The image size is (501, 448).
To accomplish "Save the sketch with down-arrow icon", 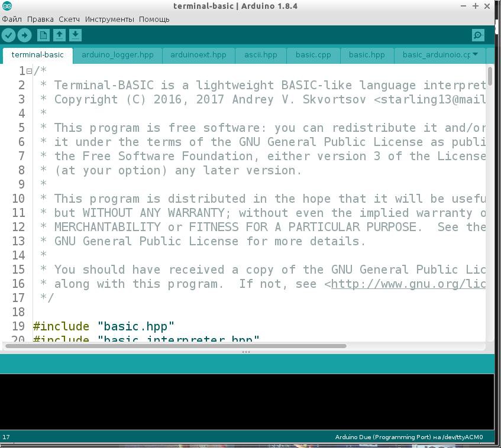I will point(75,35).
